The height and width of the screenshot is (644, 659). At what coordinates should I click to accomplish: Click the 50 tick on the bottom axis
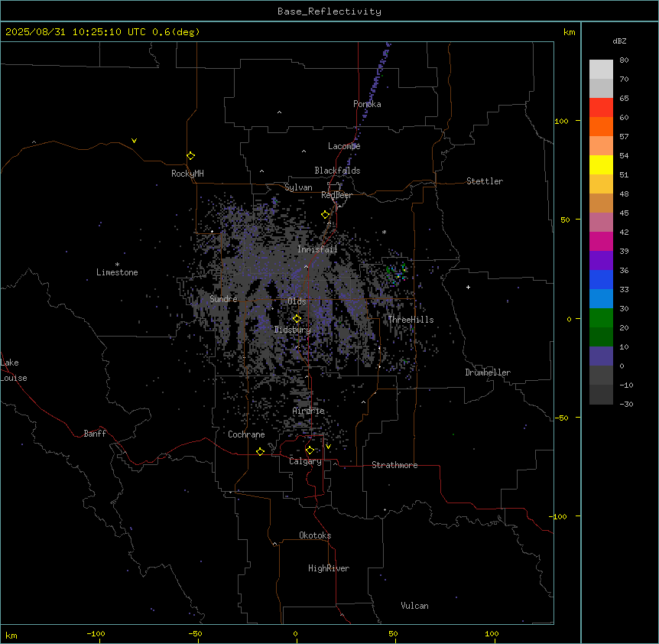coord(393,633)
